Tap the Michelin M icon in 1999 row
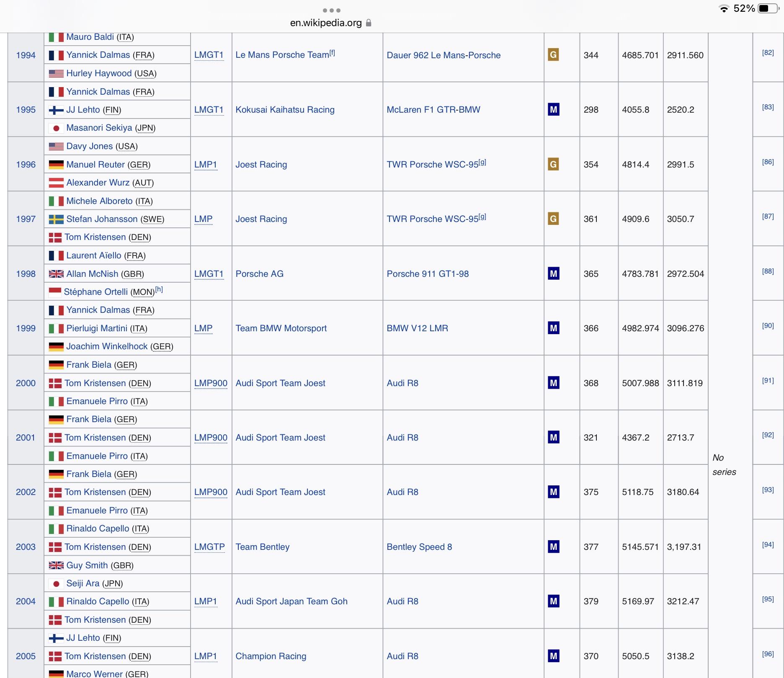784x678 pixels. 554,328
